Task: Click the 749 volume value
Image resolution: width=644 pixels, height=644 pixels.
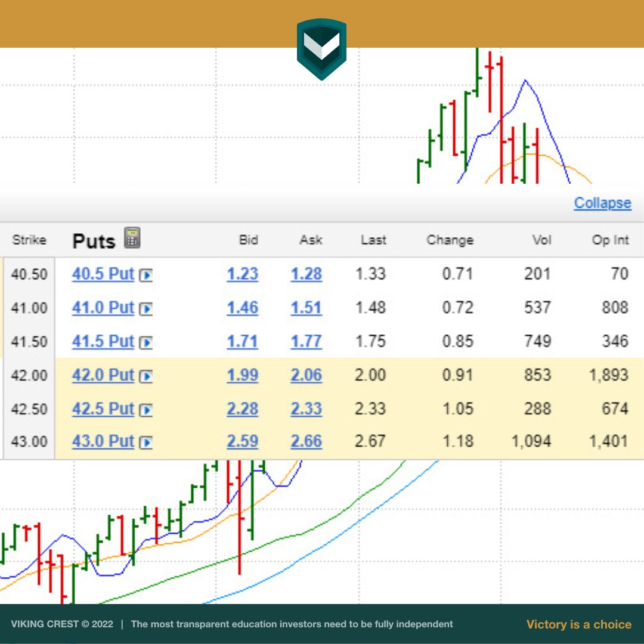Action: (537, 341)
